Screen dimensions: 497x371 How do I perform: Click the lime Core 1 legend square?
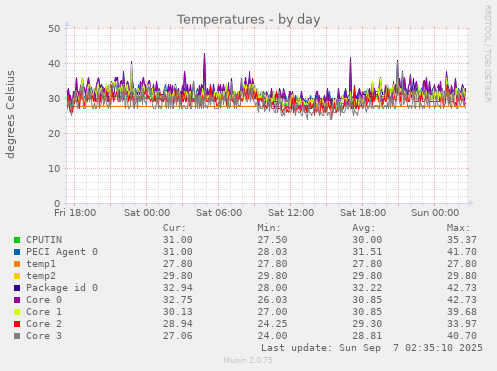[x=17, y=312]
